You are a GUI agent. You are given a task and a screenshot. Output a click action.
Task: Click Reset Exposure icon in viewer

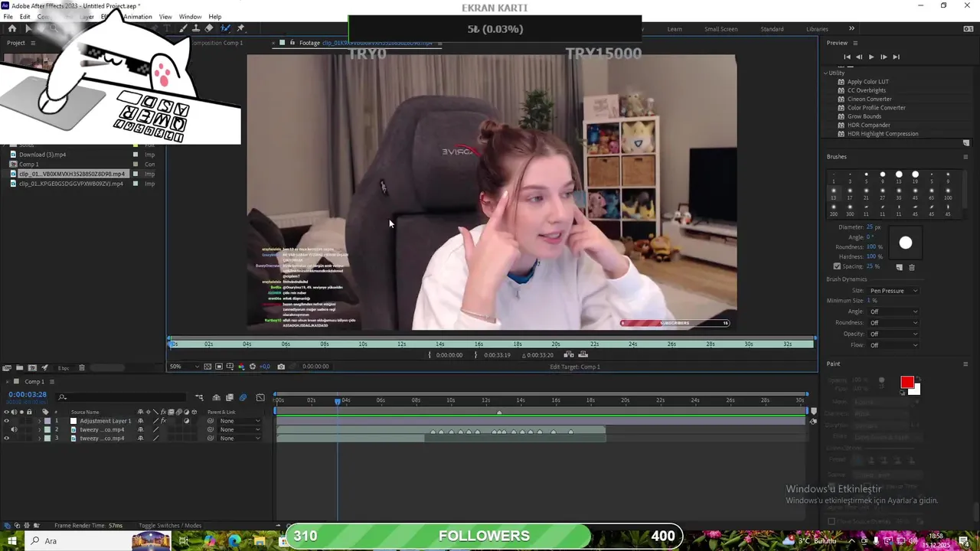(252, 367)
